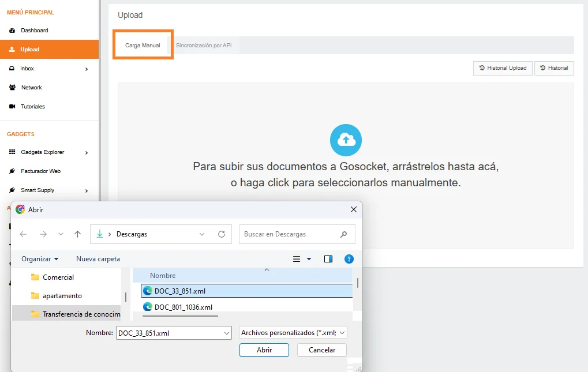Expand the Gadgets Explorer chevron
Viewport: 588px width, 372px height.
click(87, 152)
